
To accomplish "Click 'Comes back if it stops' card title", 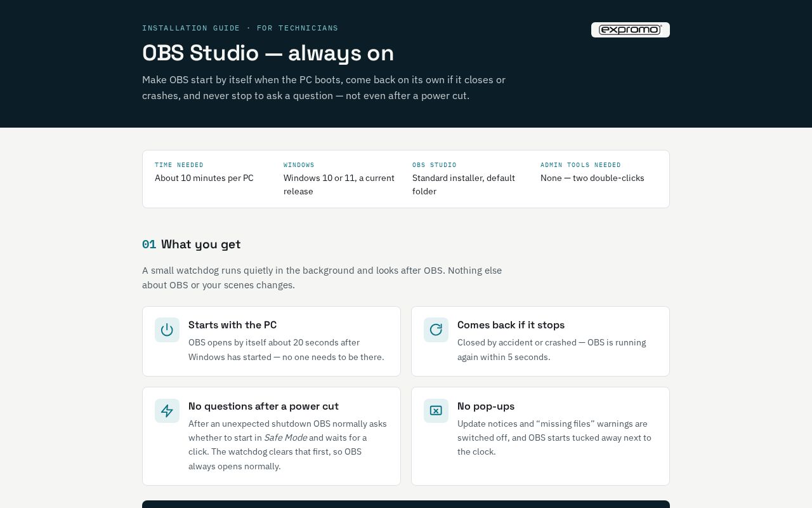I will tap(511, 324).
